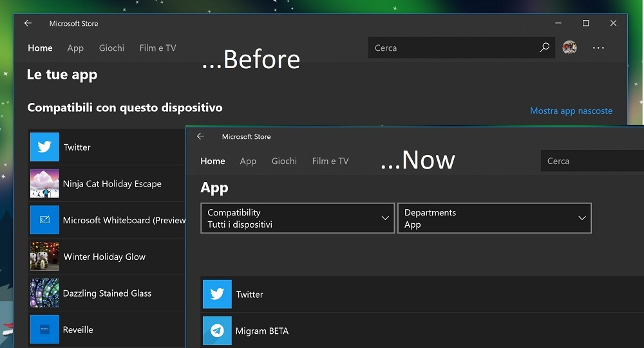Click the Reveille app icon
Viewport: 644px width, 348px height.
click(x=45, y=329)
